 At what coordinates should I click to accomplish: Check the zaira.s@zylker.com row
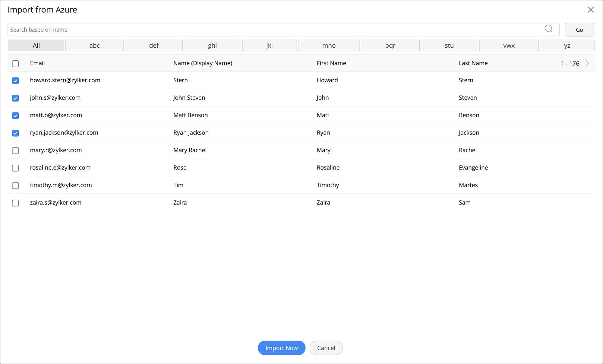15,203
